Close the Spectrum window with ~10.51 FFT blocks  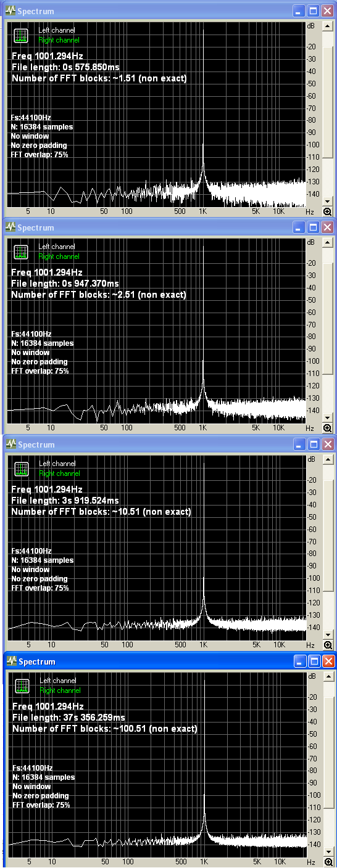point(327,444)
